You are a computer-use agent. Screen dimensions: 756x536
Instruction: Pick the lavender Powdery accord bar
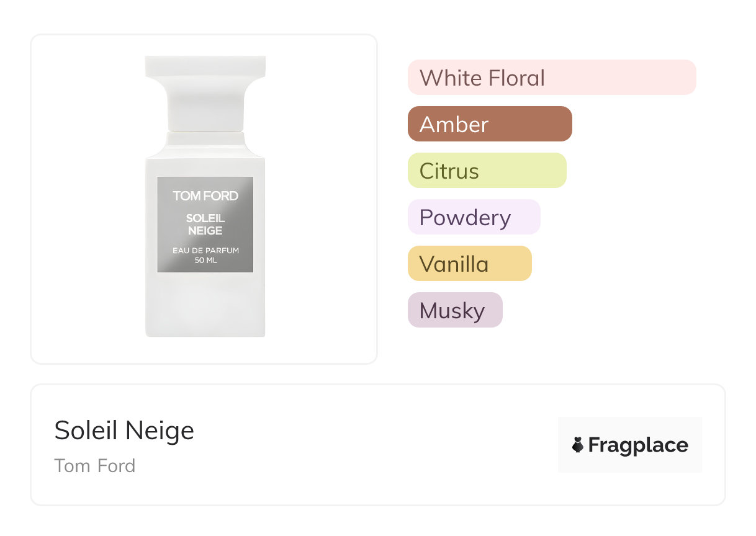point(474,217)
